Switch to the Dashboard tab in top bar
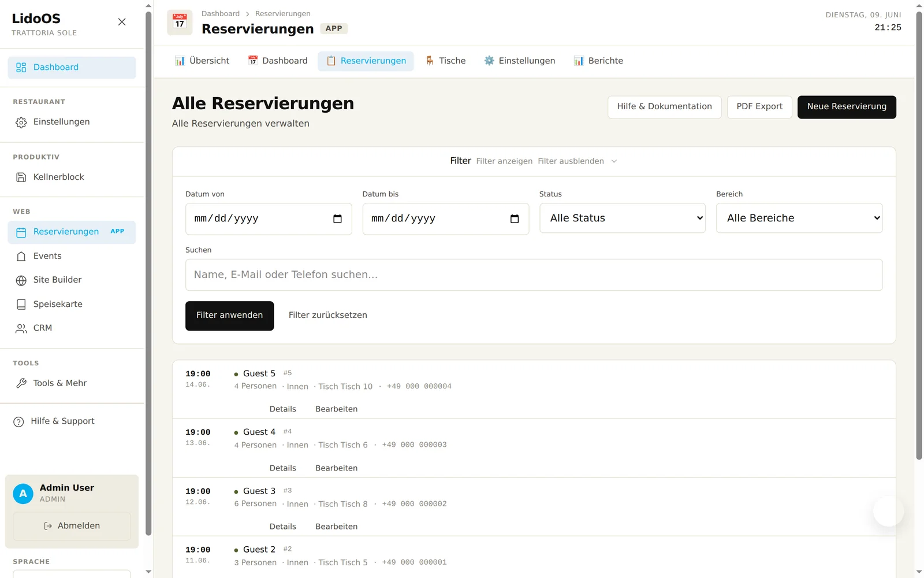 click(278, 61)
